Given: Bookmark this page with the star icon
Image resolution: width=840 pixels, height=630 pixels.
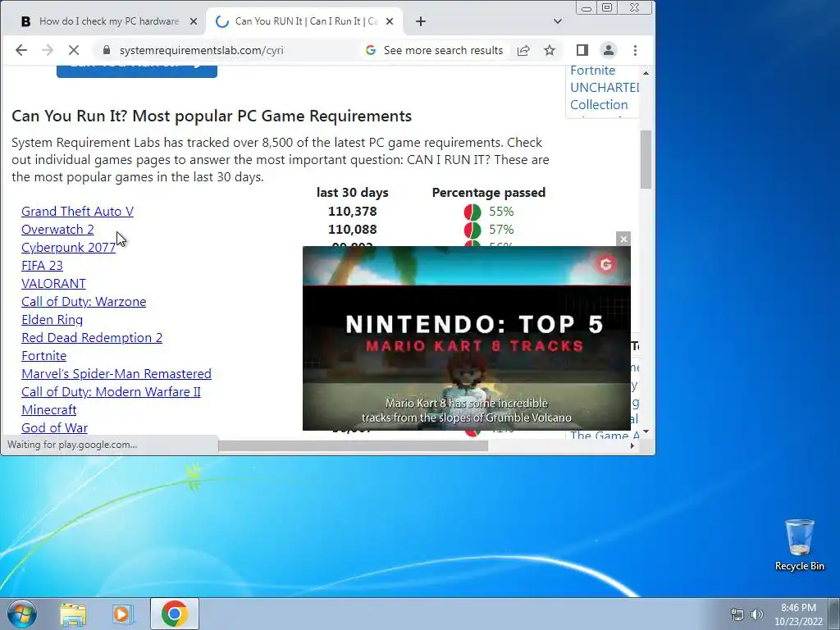Looking at the screenshot, I should pyautogui.click(x=549, y=50).
